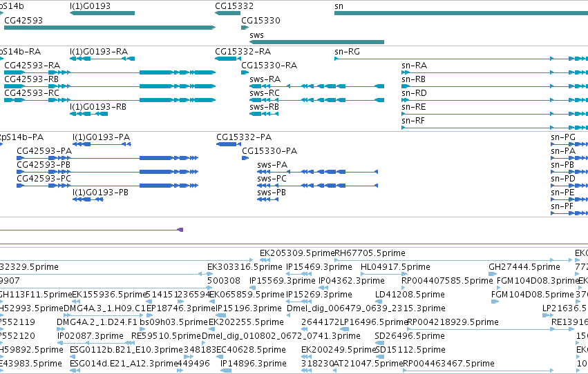588x374 pixels.
Task: Click the sws gene bar
Action: coord(317,42)
